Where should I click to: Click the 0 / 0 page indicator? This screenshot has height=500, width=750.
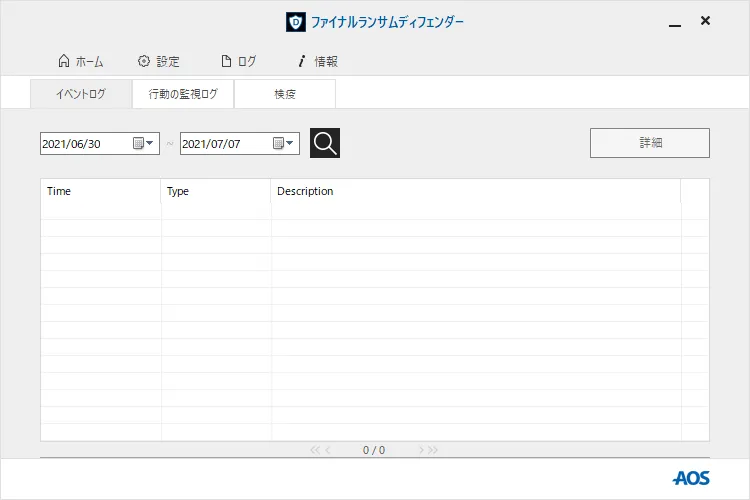tap(374, 450)
